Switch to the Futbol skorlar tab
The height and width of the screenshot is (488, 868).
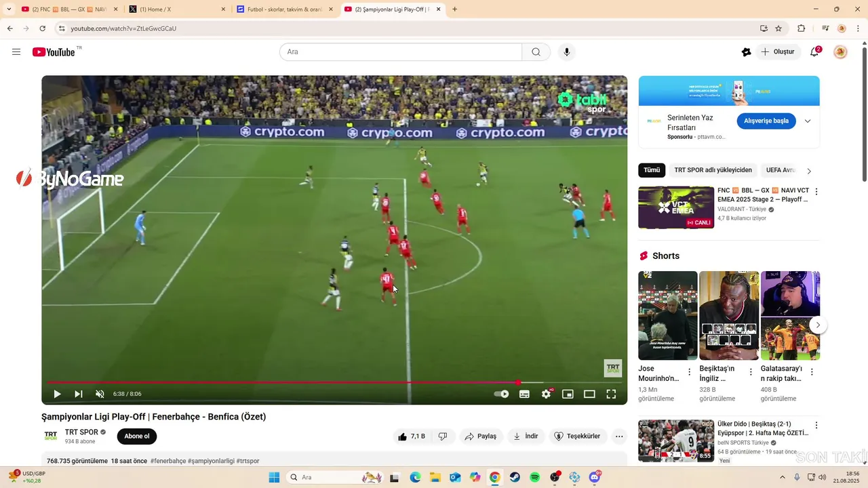point(285,9)
